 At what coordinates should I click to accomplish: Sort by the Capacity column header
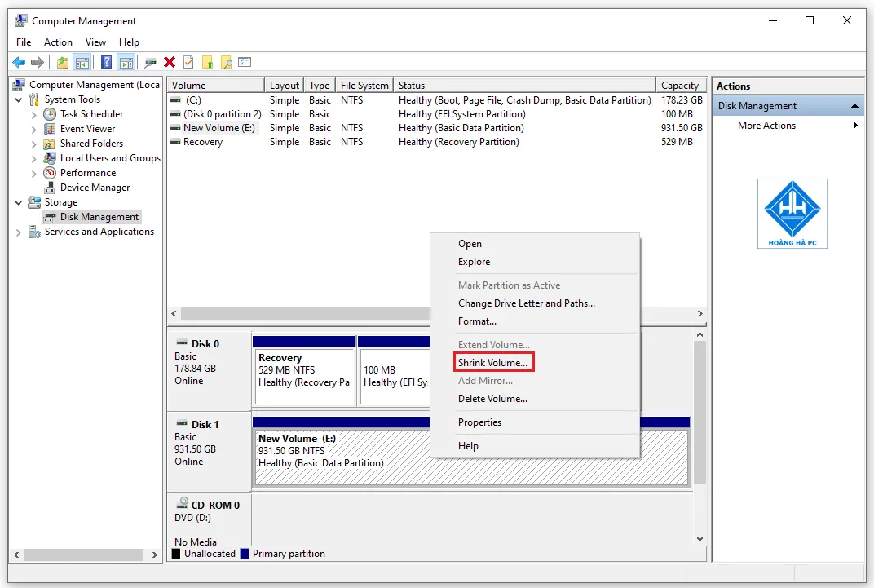pyautogui.click(x=681, y=86)
